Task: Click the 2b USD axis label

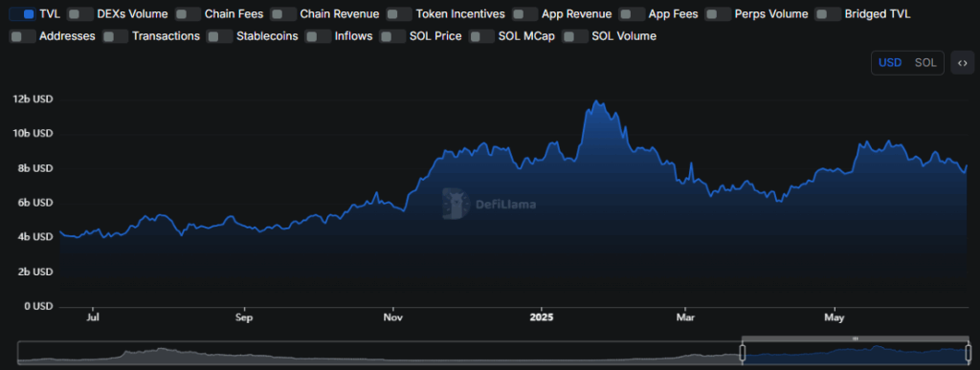Action: (34, 272)
